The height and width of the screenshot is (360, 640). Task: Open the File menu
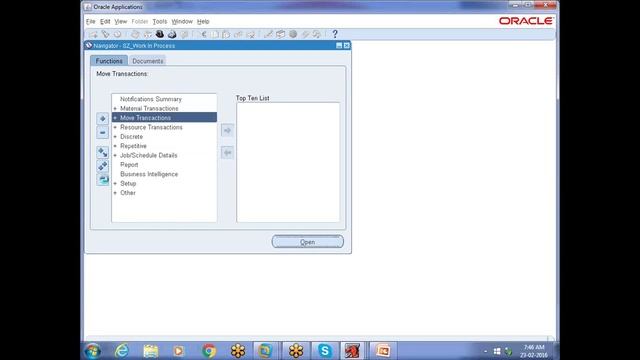pyautogui.click(x=91, y=22)
